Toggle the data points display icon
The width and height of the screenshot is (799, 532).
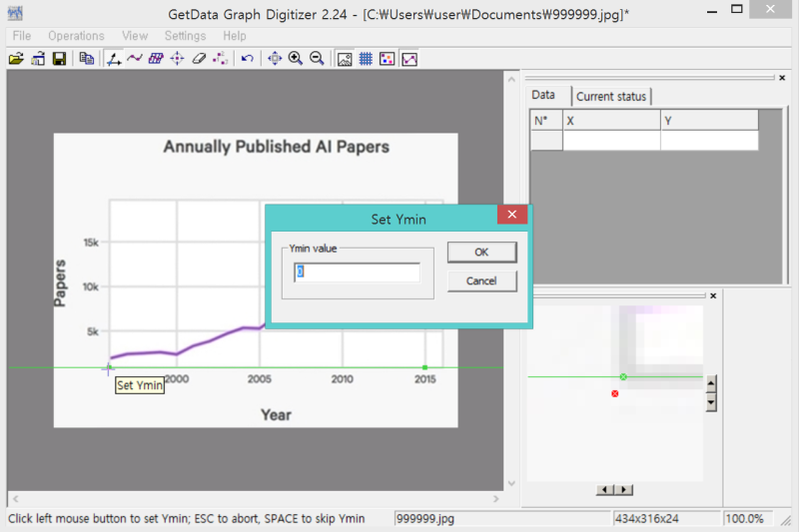point(388,59)
